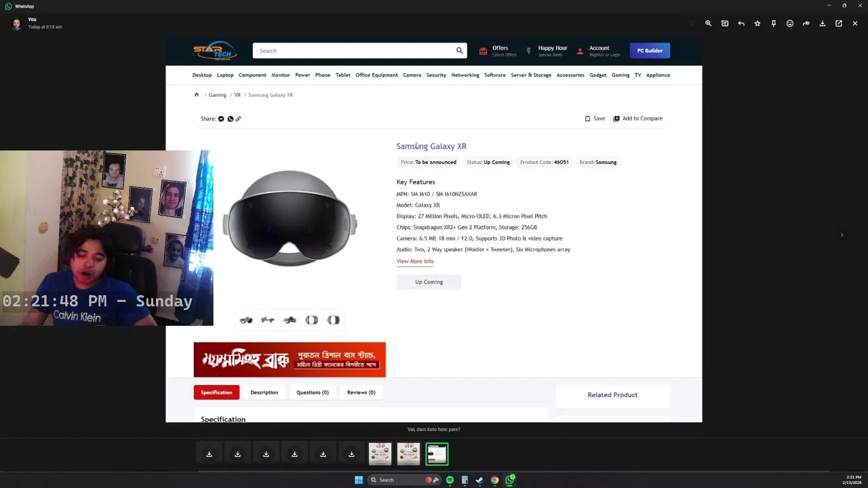
Task: Open Google Chrome from the taskbar
Action: [494, 480]
